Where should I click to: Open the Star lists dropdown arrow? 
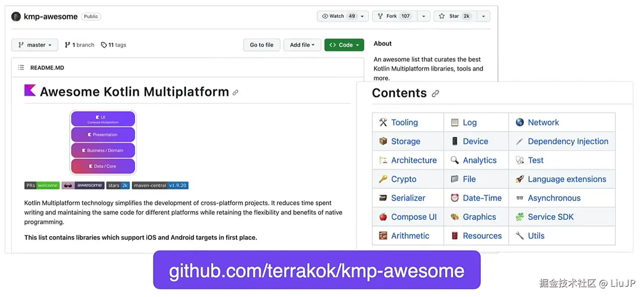tap(483, 16)
